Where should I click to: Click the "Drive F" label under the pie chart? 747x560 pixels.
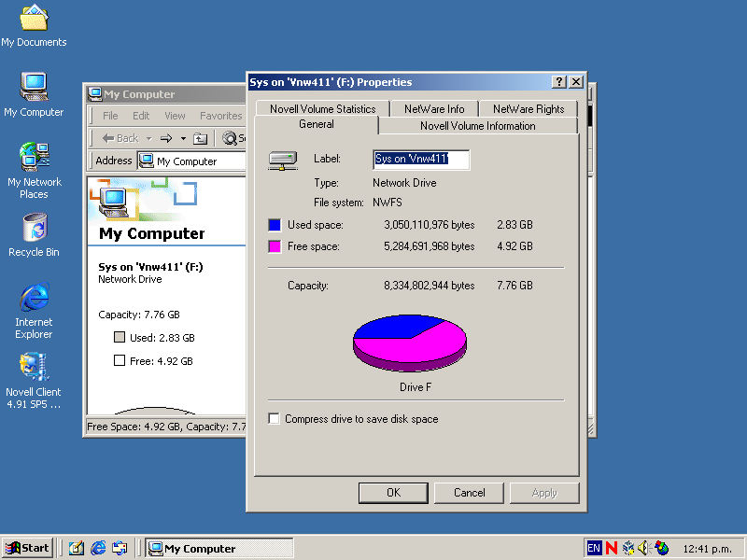pyautogui.click(x=416, y=387)
